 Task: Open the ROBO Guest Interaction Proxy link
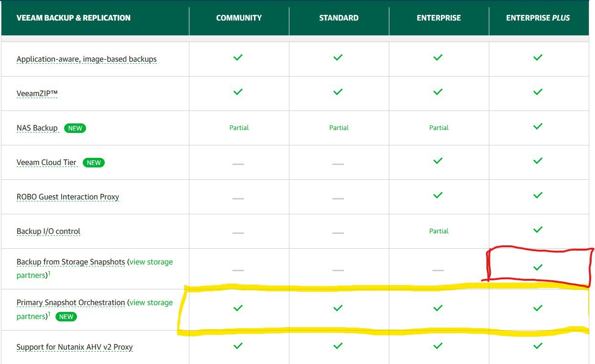(68, 197)
